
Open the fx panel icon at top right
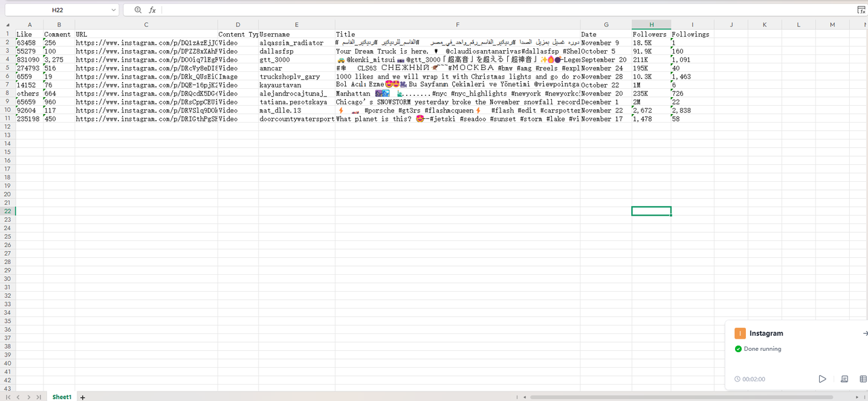[862, 9]
